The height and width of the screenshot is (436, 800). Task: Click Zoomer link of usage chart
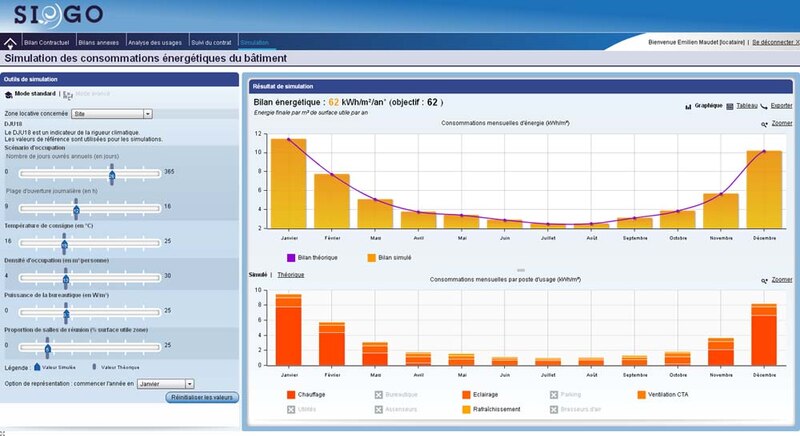click(x=782, y=279)
